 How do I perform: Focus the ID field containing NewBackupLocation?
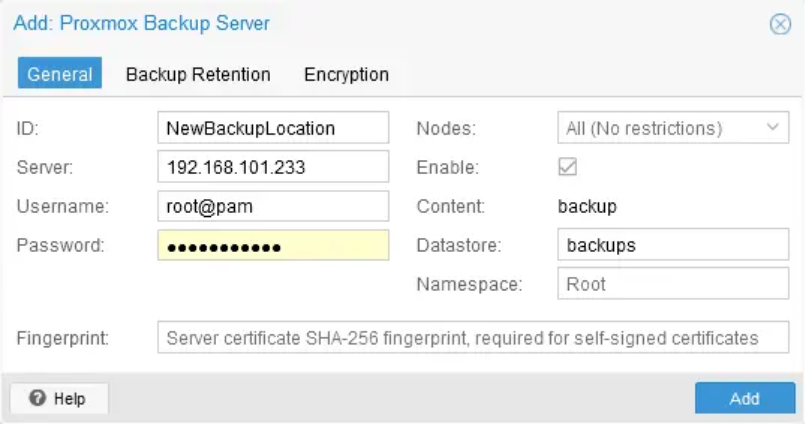point(272,128)
